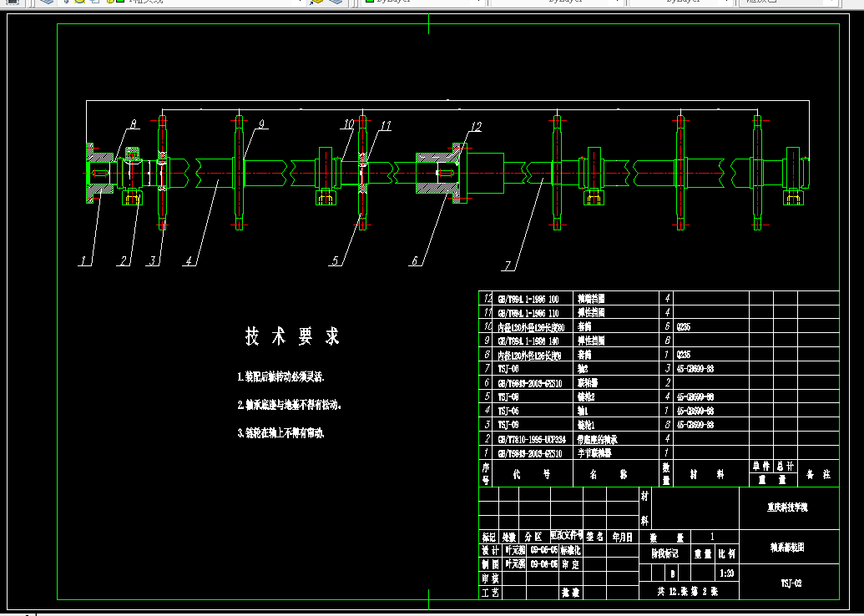This screenshot has width=864, height=616.
Task: Select requirement 1 "装配后轴转动必须灵活"
Action: pyautogui.click(x=281, y=377)
